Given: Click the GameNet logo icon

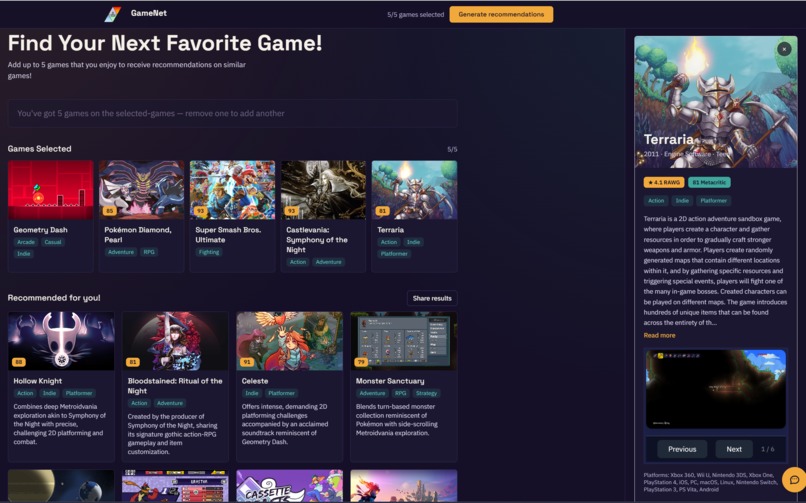Looking at the screenshot, I should (x=113, y=14).
